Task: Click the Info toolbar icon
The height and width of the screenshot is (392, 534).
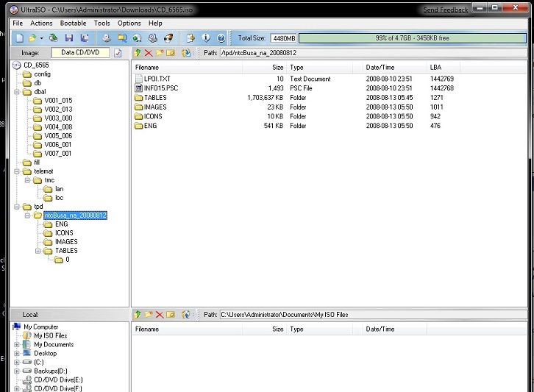Action: (206, 38)
